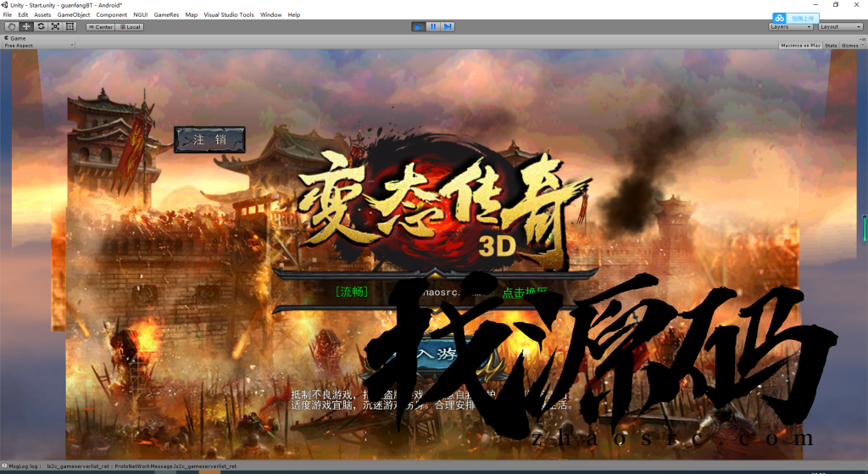
Task: Toggle the Stats overlay
Action: (x=831, y=46)
